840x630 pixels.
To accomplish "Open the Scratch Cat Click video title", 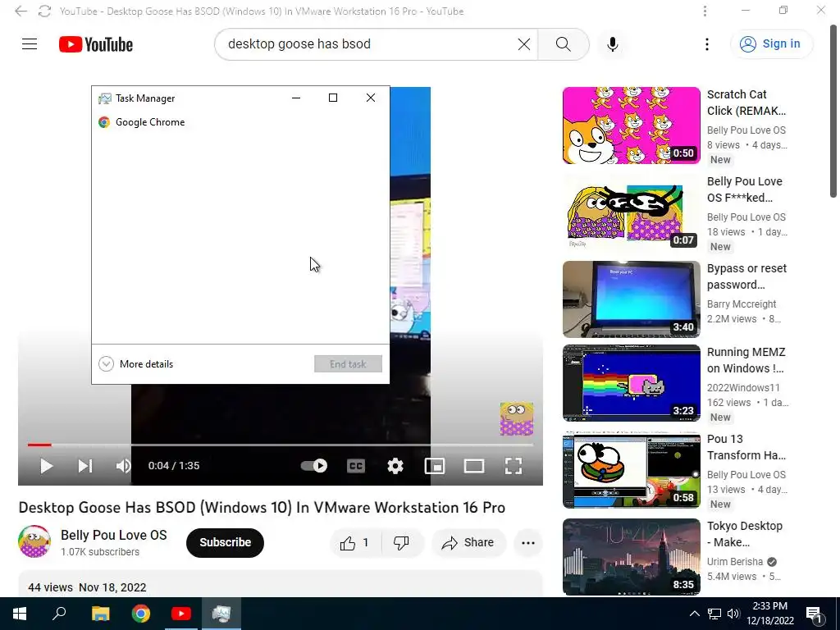I will 746,103.
